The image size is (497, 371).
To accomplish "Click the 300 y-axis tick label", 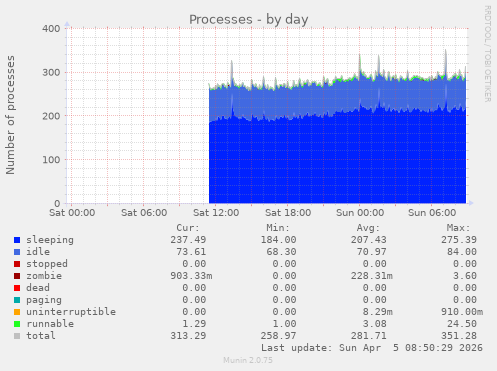I will [x=51, y=72].
